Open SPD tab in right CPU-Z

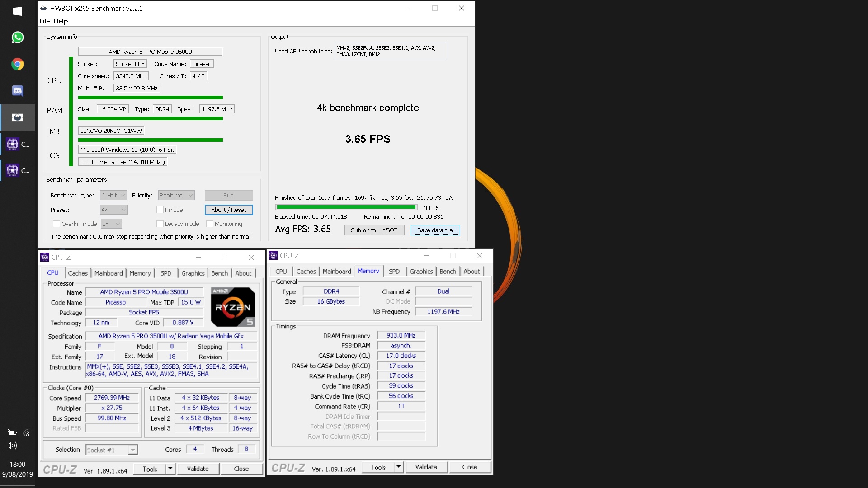click(x=394, y=271)
